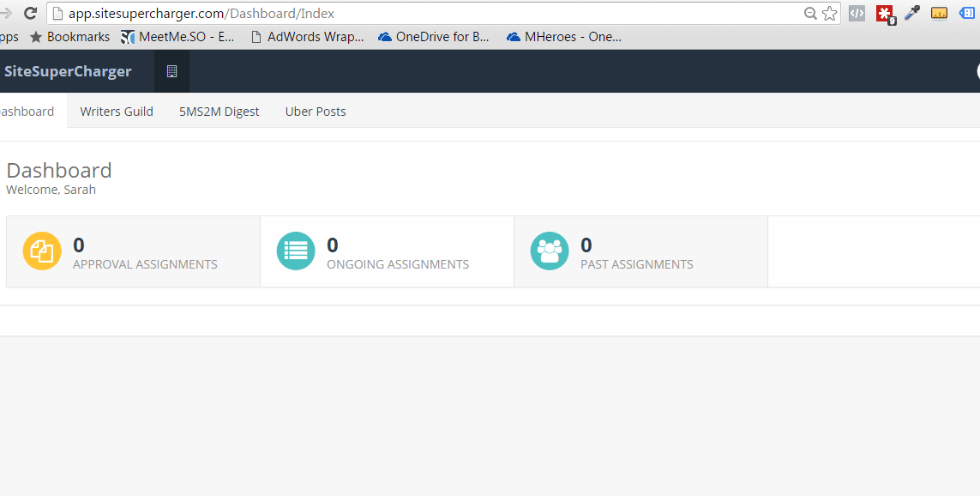Click the Welcome, Sarah text

tap(51, 190)
